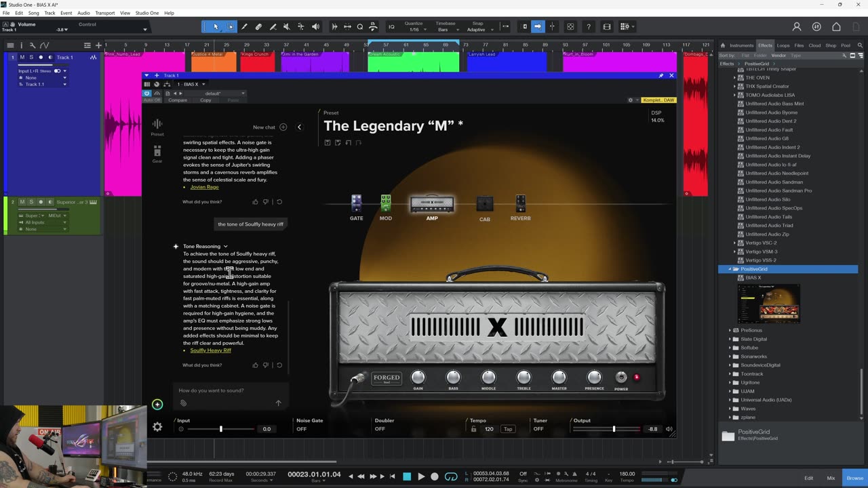Open BIAS X settings gear

(x=157, y=427)
